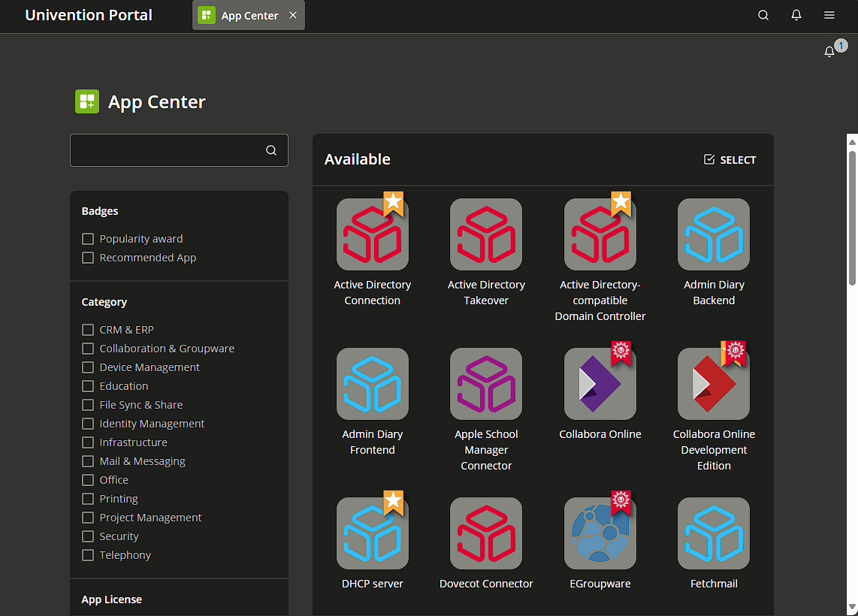Tick the CRM & ERP category checkbox

(88, 330)
